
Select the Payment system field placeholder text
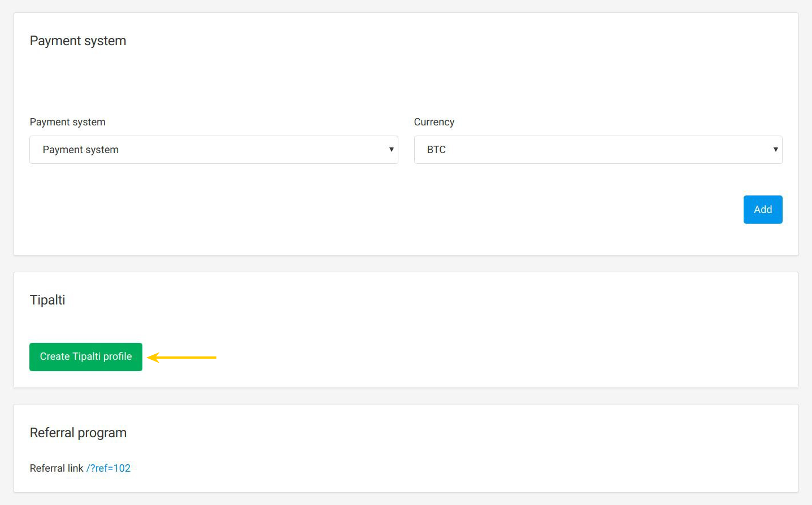[80, 149]
